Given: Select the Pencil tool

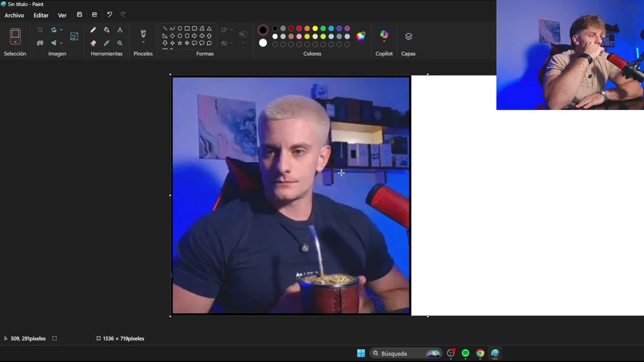Looking at the screenshot, I should pyautogui.click(x=93, y=30).
